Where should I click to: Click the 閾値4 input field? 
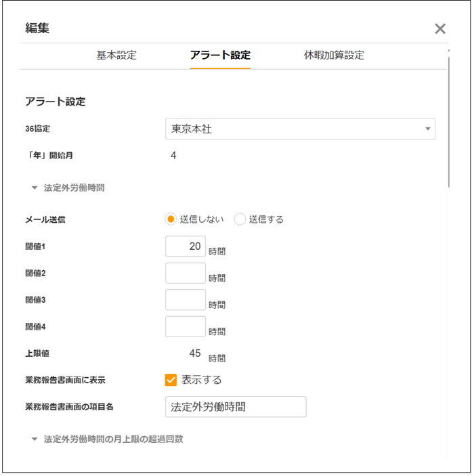(x=186, y=326)
